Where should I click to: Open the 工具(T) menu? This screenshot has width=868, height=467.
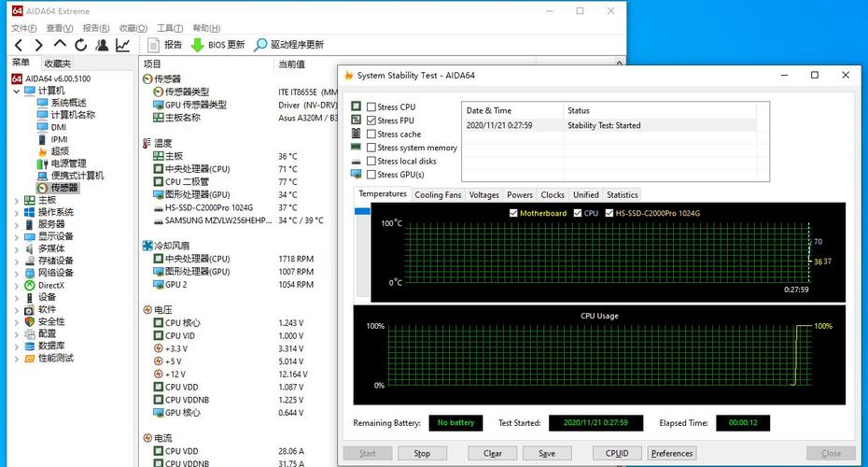pyautogui.click(x=169, y=28)
